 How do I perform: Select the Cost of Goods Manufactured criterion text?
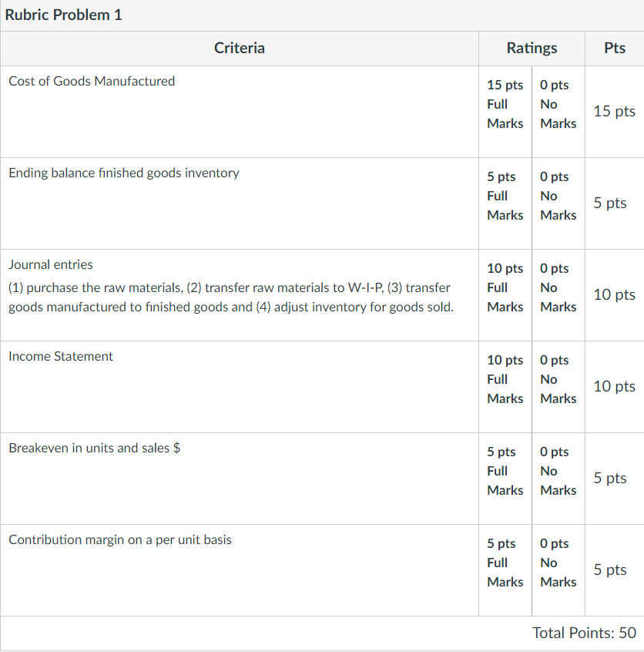pyautogui.click(x=92, y=81)
